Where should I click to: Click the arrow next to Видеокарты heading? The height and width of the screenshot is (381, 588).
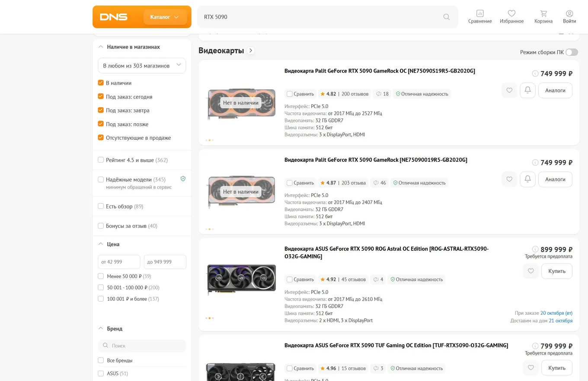coord(251,51)
